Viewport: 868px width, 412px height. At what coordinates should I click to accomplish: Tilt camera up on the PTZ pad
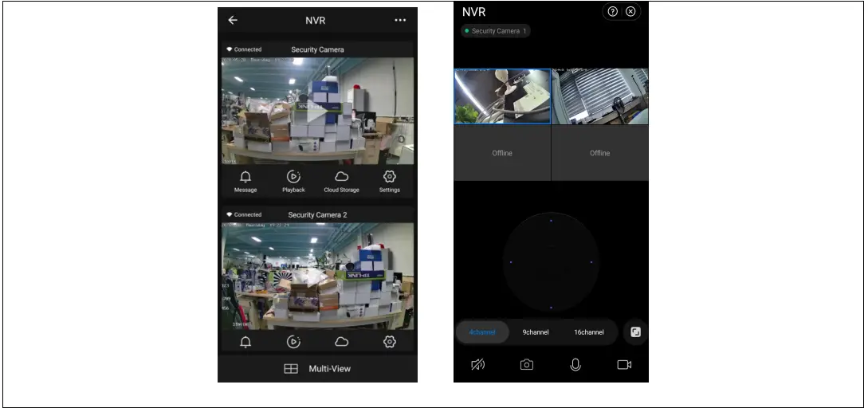551,221
